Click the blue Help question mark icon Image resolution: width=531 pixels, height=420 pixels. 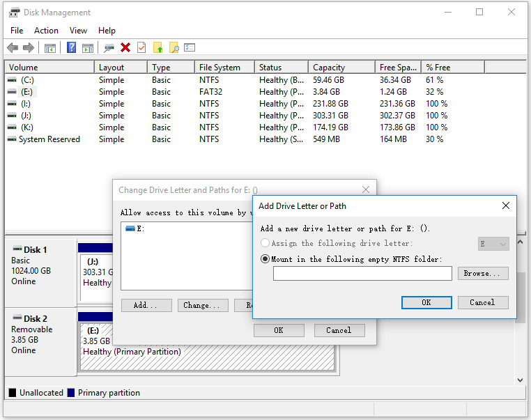pos(71,47)
